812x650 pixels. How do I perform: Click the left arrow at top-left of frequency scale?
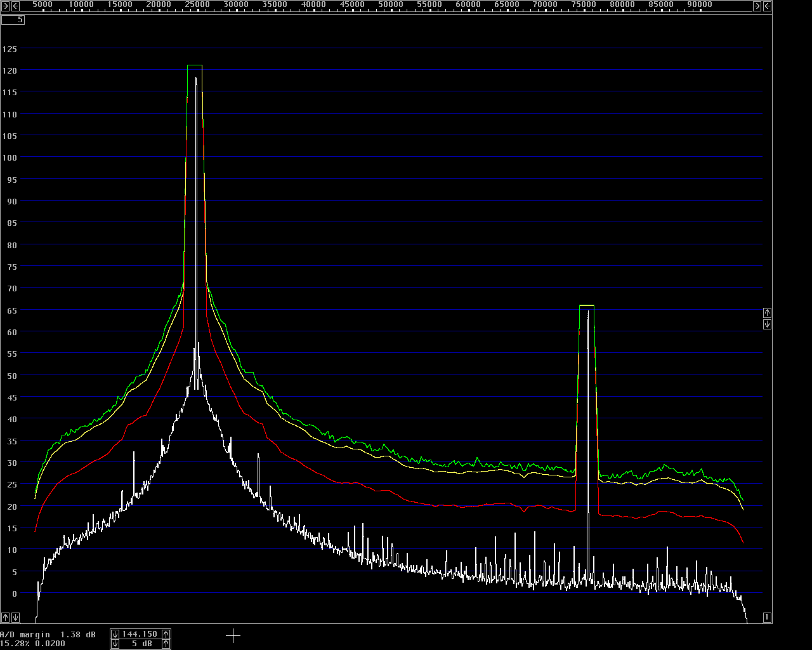(x=16, y=6)
